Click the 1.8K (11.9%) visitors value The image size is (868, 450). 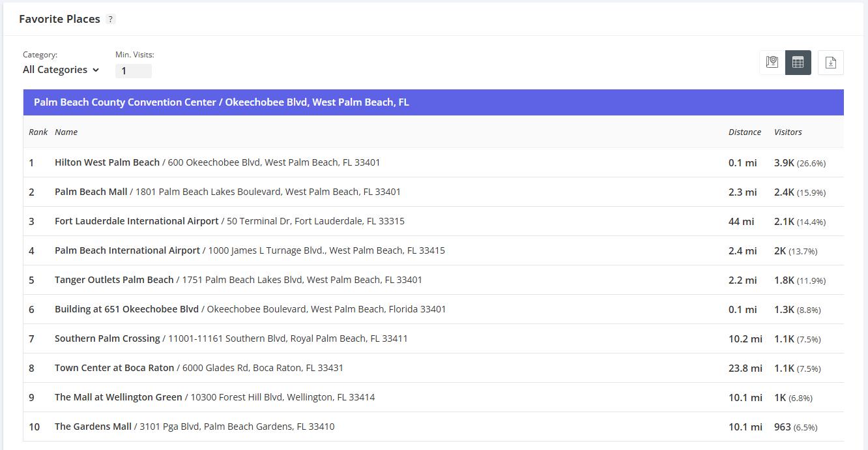[800, 280]
